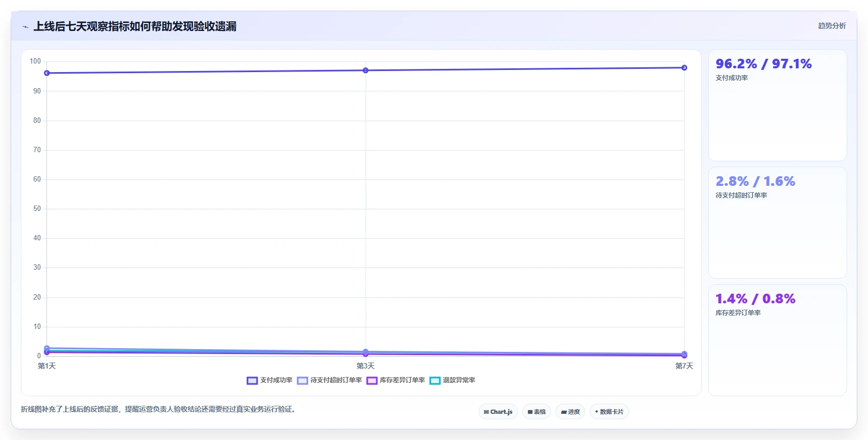Click the 数据卡片 chip

click(x=609, y=412)
